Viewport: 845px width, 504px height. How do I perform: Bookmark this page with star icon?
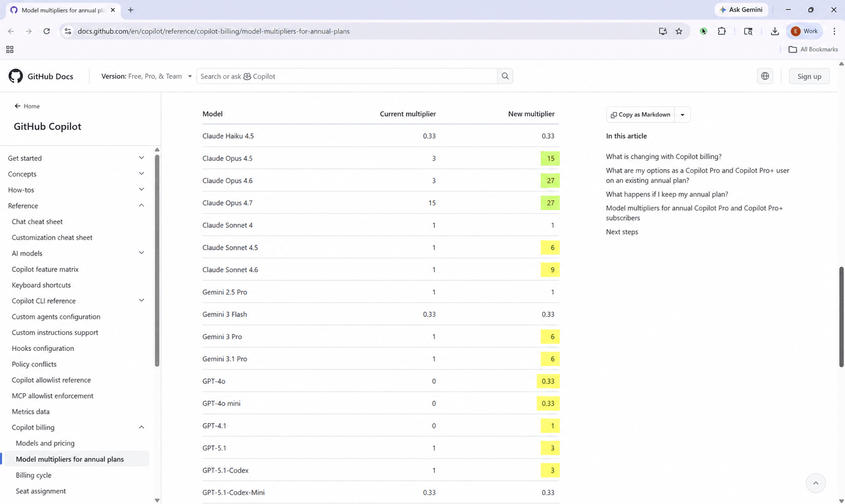tap(679, 31)
